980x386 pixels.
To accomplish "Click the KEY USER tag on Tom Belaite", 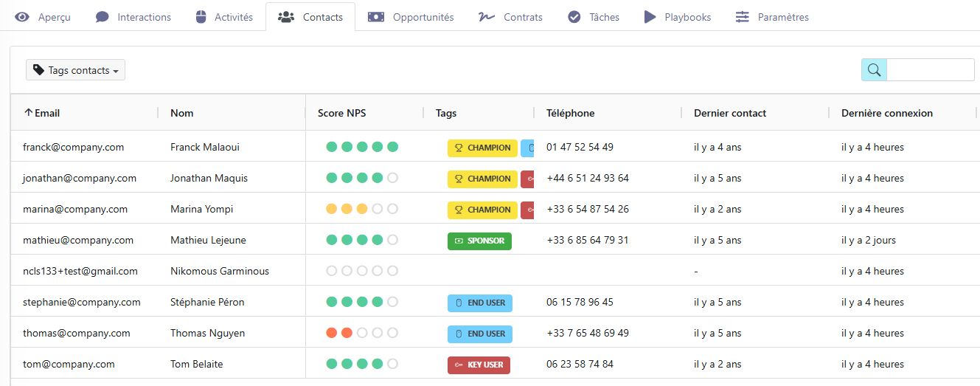I will [479, 365].
